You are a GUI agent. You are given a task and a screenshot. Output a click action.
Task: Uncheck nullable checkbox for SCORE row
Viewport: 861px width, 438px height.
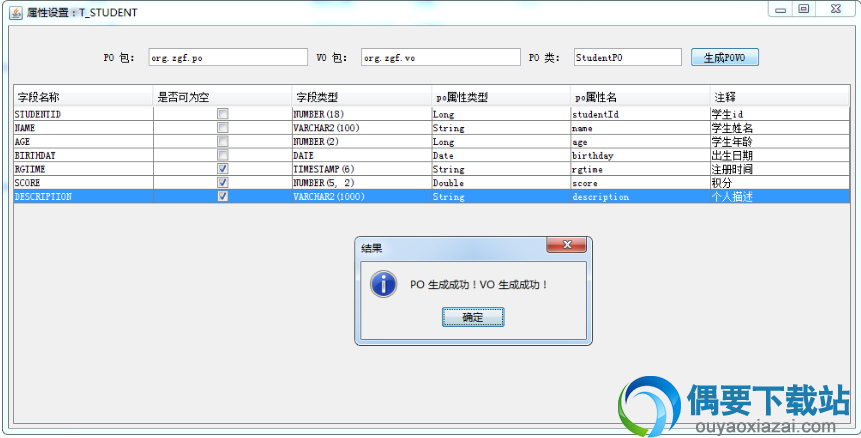(223, 183)
